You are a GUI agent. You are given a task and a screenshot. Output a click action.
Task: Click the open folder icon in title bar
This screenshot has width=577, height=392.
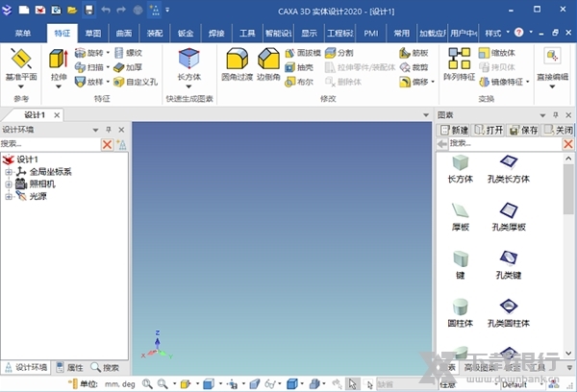point(72,10)
